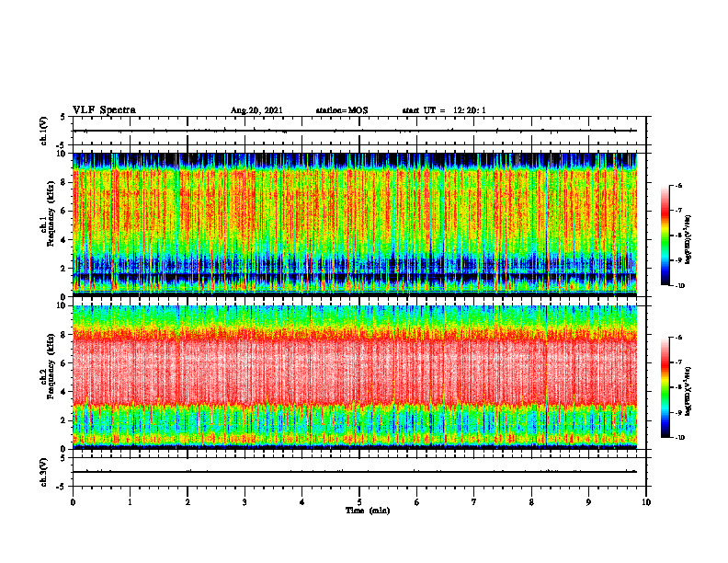Select the "Aug.20, 2021" date label

(x=256, y=110)
